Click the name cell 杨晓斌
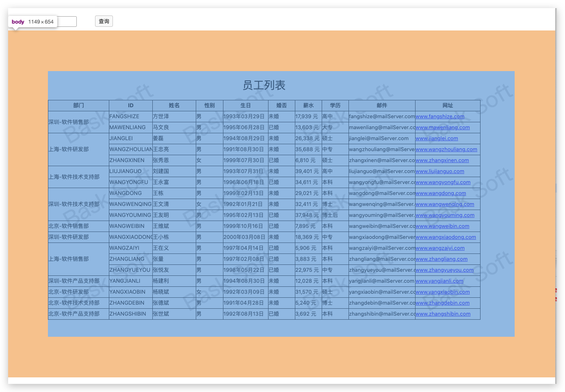Image resolution: width=565 pixels, height=392 pixels. (174, 292)
